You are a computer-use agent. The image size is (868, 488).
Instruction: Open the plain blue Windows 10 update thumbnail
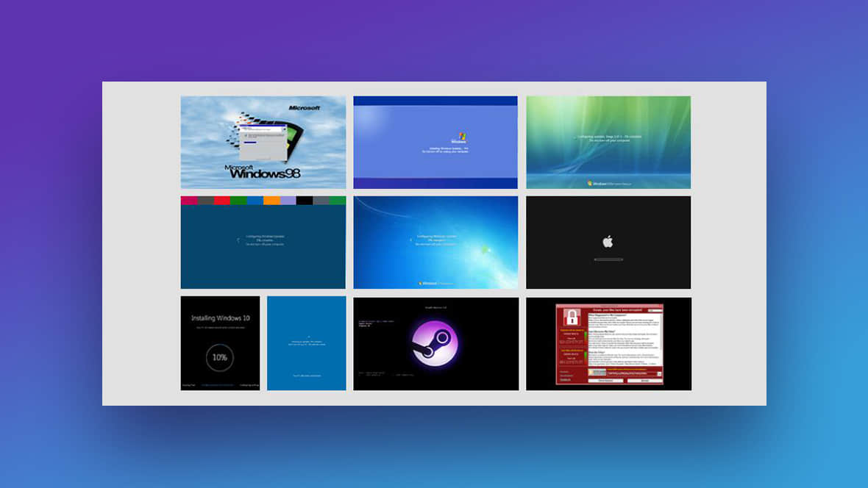pos(307,343)
